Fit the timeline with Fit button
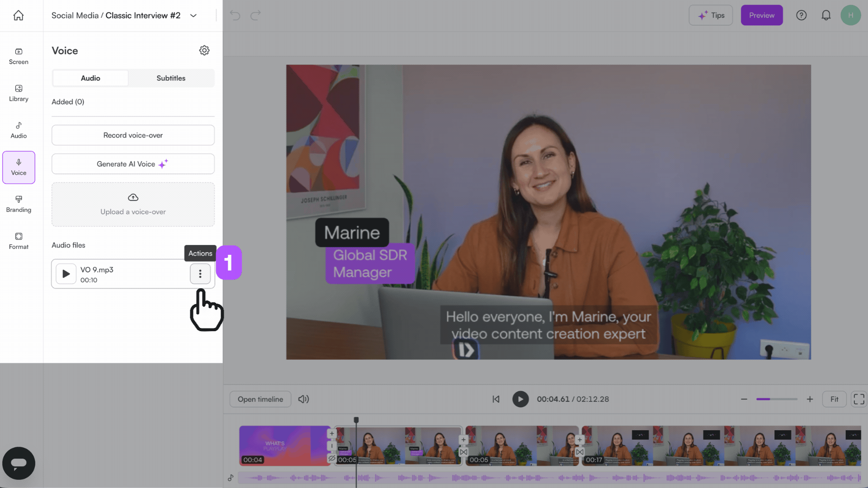868x488 pixels. pos(834,399)
